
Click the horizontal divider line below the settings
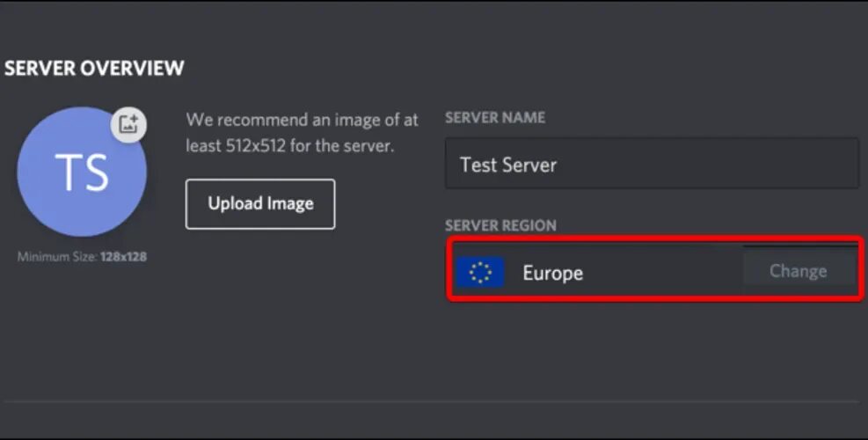tap(431, 402)
